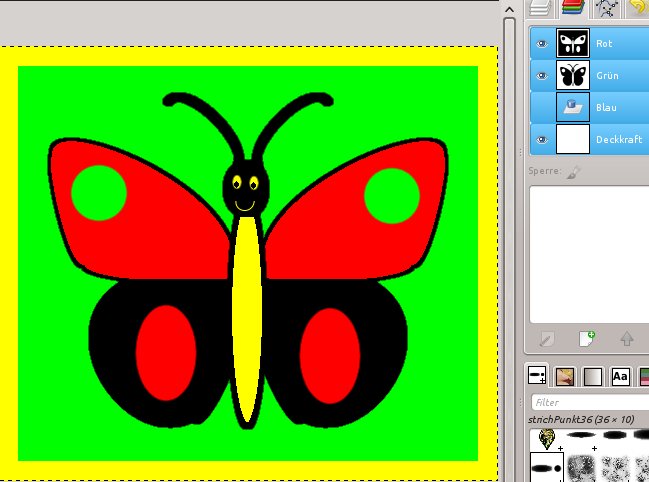Click the butterfly's black head
The image size is (649, 482).
246,188
